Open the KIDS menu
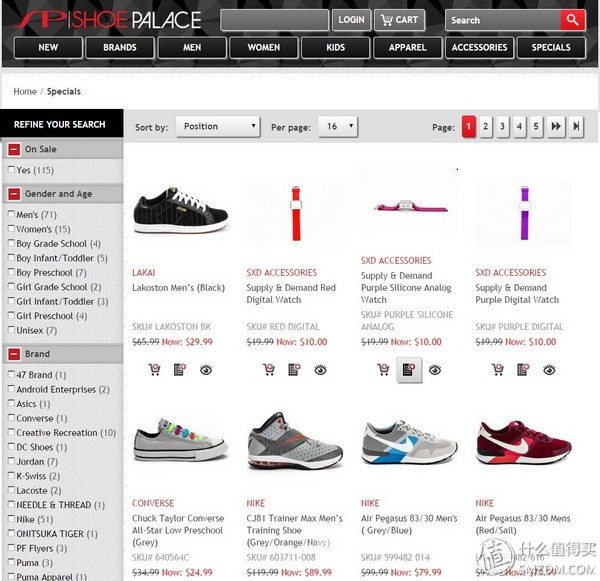 coord(336,47)
